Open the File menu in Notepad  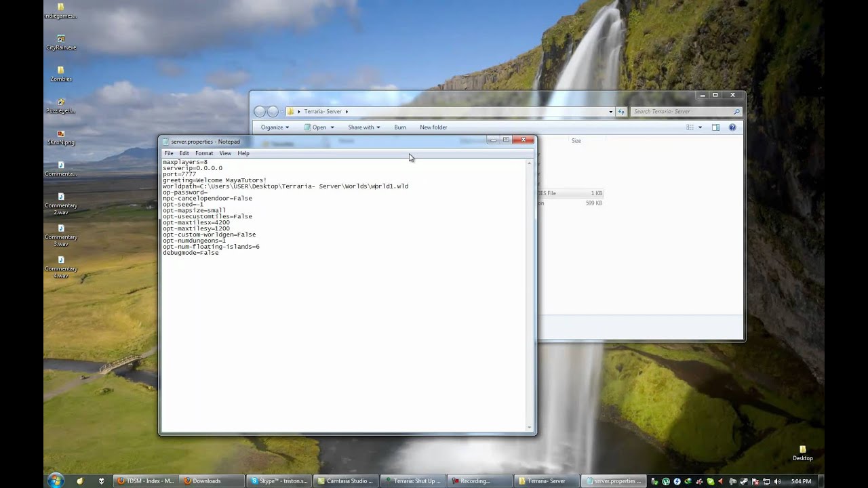pyautogui.click(x=169, y=153)
